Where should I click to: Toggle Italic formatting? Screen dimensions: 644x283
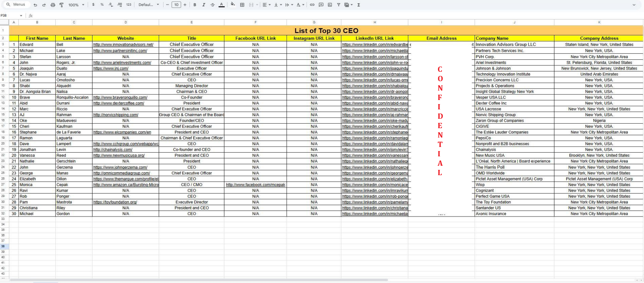[x=204, y=5]
